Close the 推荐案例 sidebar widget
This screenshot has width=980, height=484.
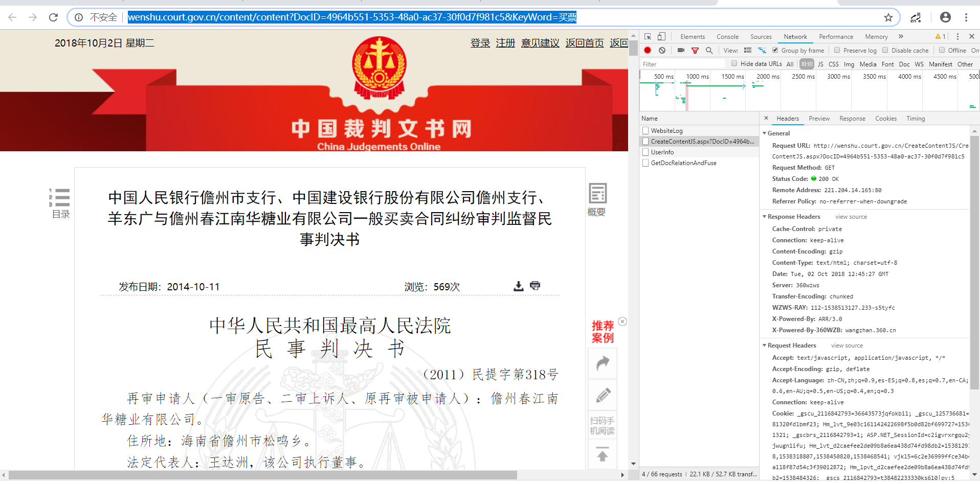[x=622, y=321]
